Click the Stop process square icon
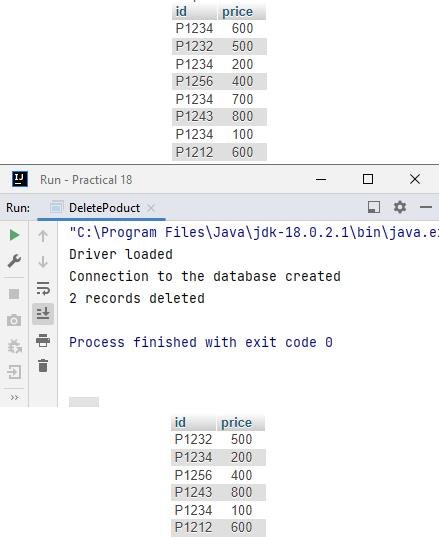The width and height of the screenshot is (439, 537). coord(14,294)
